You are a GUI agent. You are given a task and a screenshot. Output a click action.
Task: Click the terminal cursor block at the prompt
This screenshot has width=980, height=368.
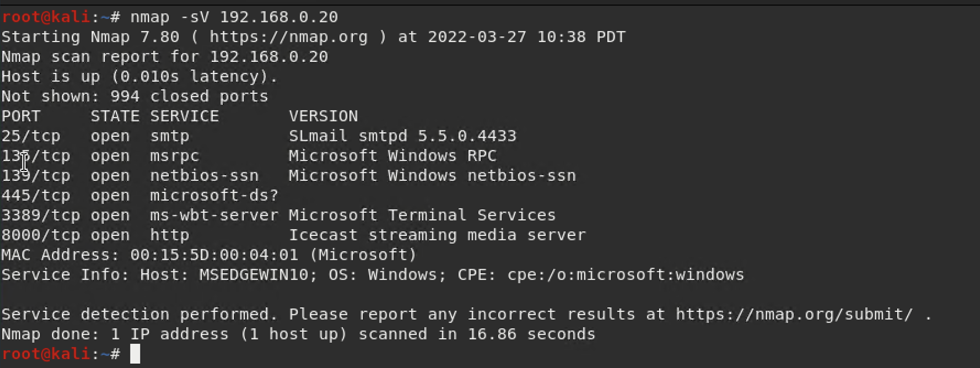(135, 354)
